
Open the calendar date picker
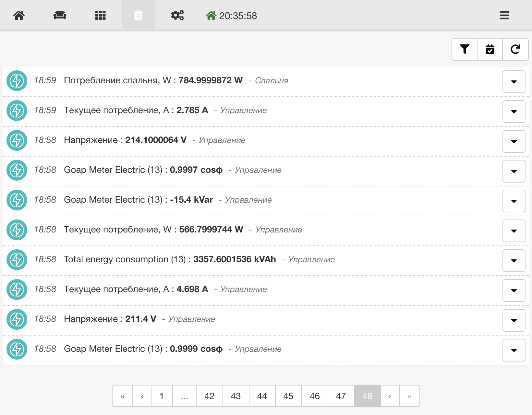[x=490, y=49]
